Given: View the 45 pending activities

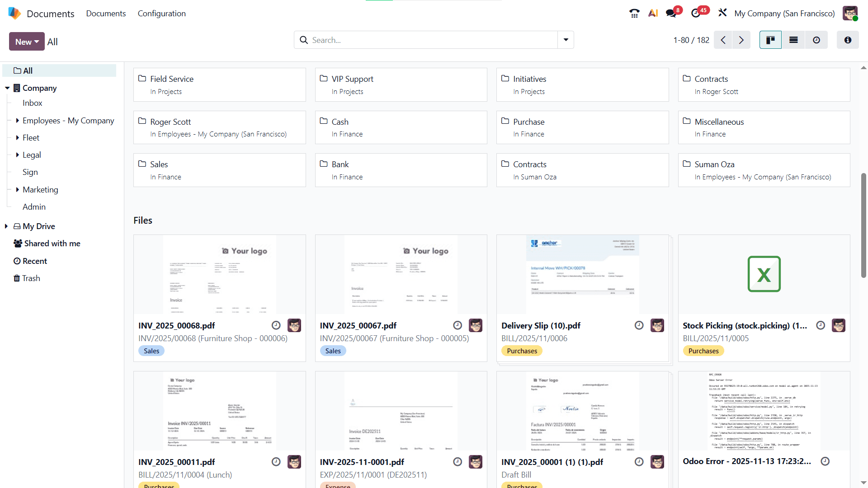Looking at the screenshot, I should [x=696, y=13].
